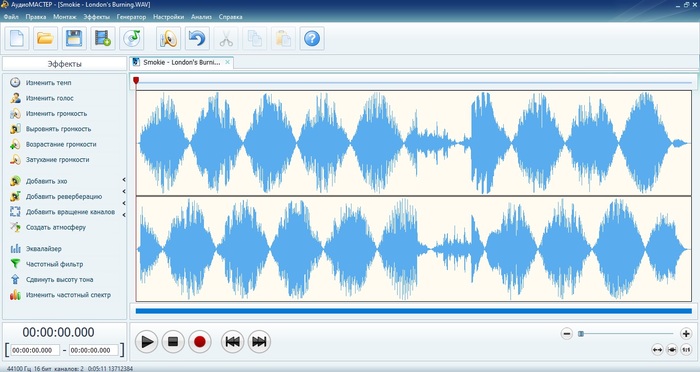Click the icon beside Добавить вращение каналов
The height and width of the screenshot is (372, 700).
(x=15, y=212)
